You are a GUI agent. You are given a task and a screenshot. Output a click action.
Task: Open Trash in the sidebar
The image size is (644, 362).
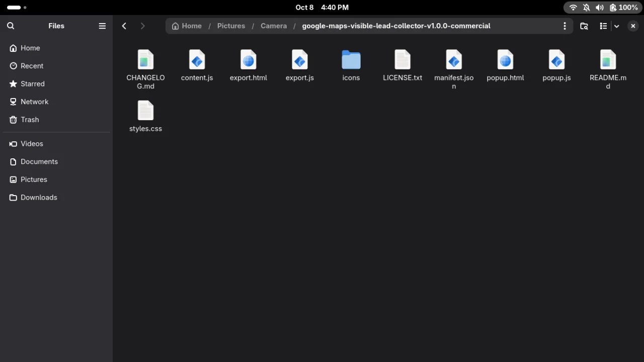56,120
